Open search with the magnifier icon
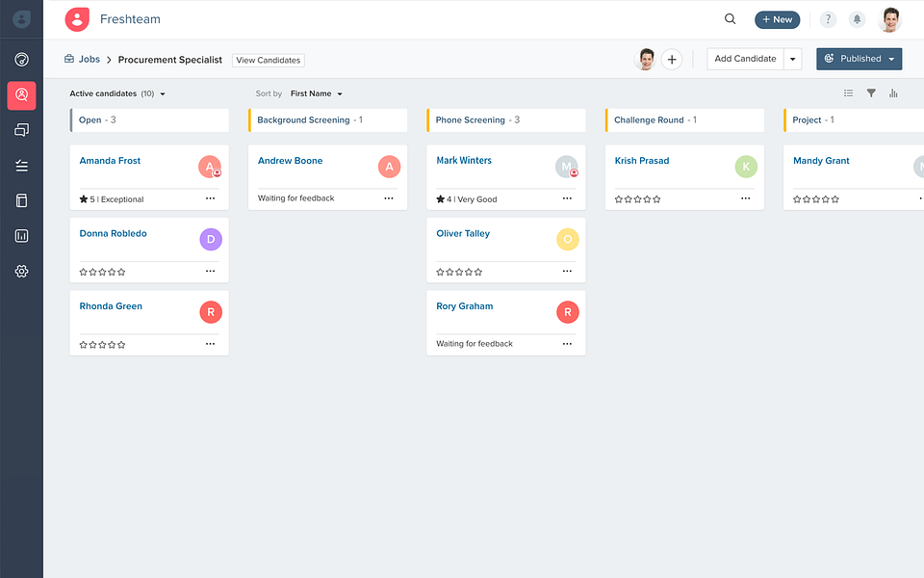Viewport: 924px width, 578px height. coord(730,19)
